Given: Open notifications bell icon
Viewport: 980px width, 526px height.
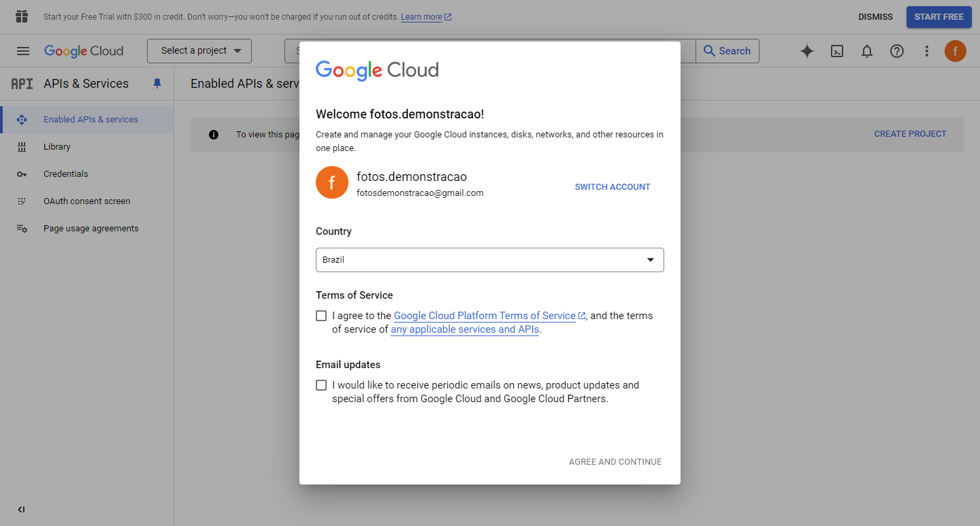Looking at the screenshot, I should point(867,51).
